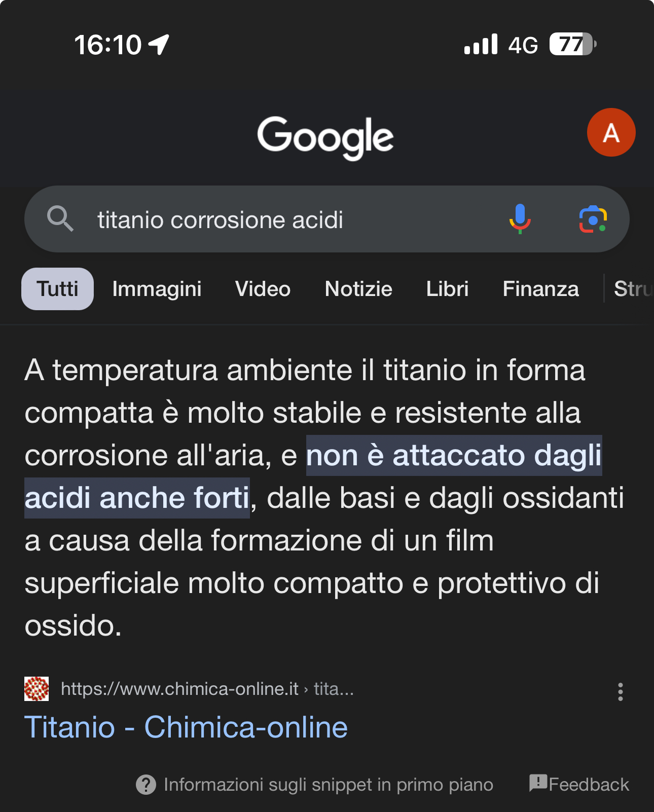Open the Titanio - Chimica-online link
654x812 pixels.
pyautogui.click(x=186, y=727)
